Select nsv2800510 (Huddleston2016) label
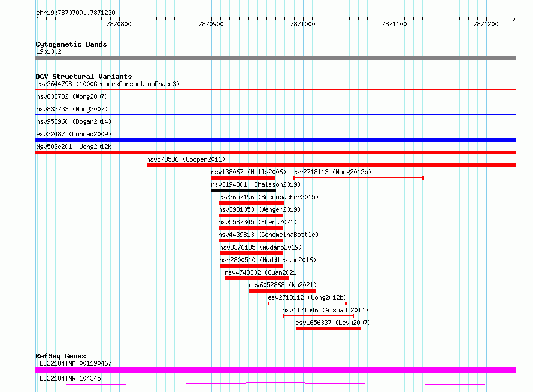This screenshot has height=392, width=533. (x=268, y=260)
